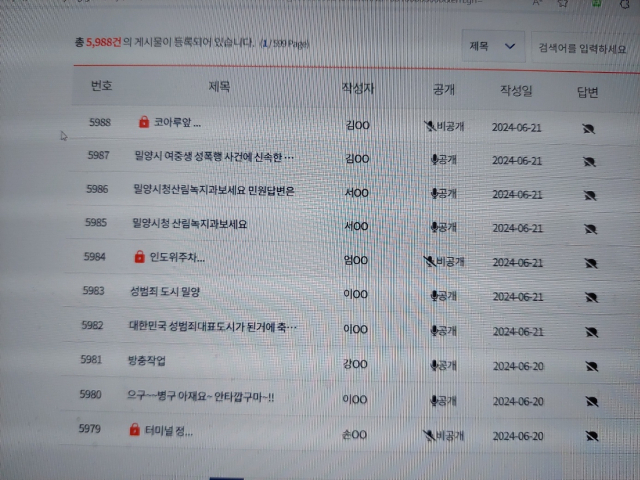Open post 밀양시청 산림녹지과보세요 number 5985

click(x=189, y=224)
